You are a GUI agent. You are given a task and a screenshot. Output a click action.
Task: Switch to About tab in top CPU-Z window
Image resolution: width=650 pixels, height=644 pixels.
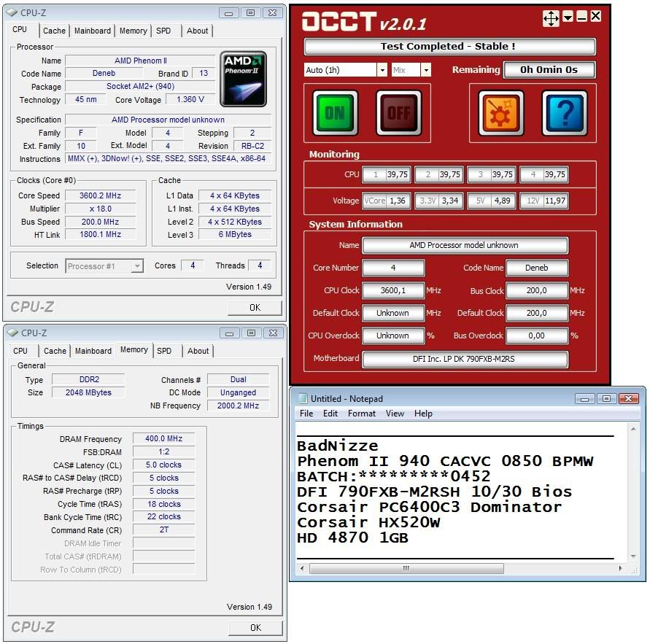[x=197, y=31]
